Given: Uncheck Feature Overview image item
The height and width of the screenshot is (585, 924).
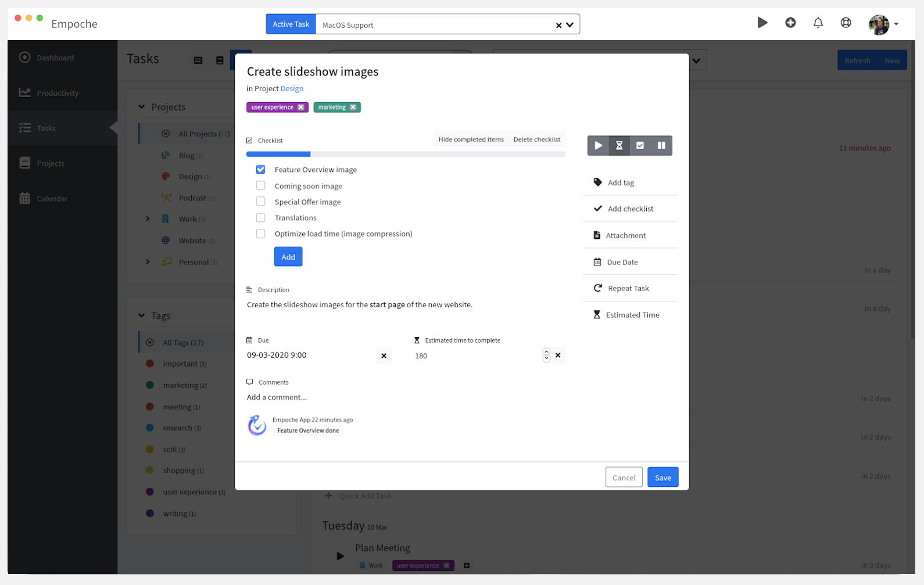Looking at the screenshot, I should (x=261, y=170).
